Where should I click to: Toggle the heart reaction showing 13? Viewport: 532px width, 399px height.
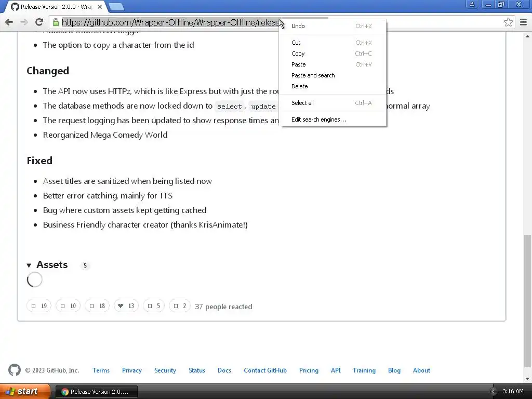click(126, 306)
